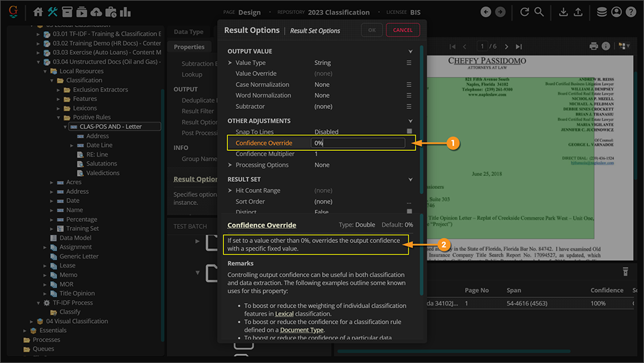Click the Cancel button
Viewport: 644px width, 363px height.
pos(402,30)
